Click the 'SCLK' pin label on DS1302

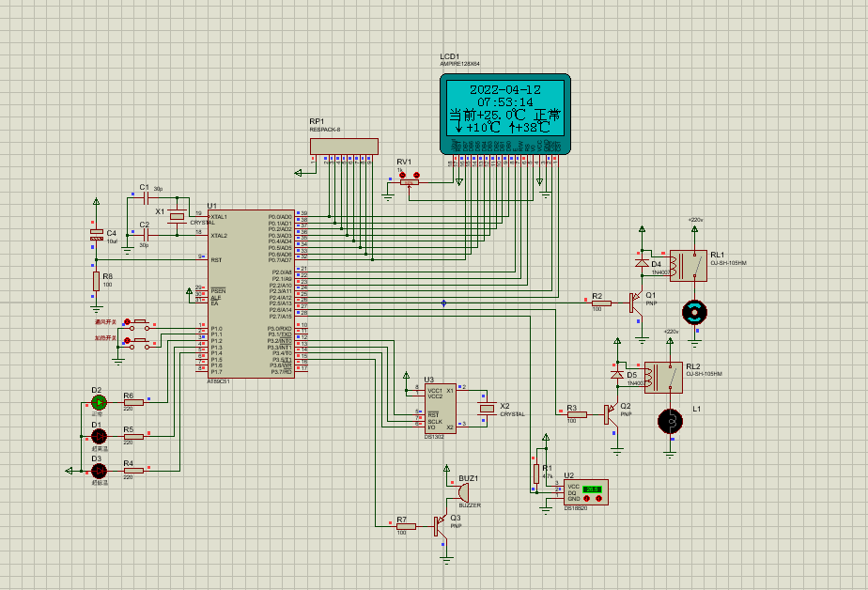[x=435, y=421]
